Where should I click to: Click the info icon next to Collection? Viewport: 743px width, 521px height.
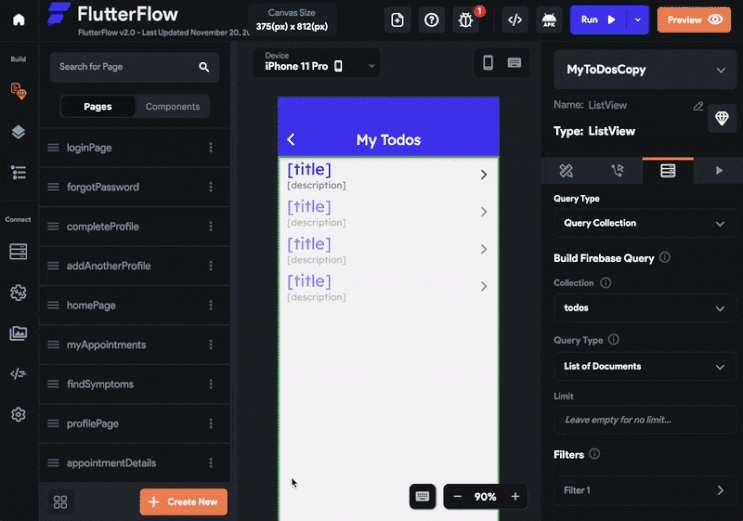tap(606, 283)
